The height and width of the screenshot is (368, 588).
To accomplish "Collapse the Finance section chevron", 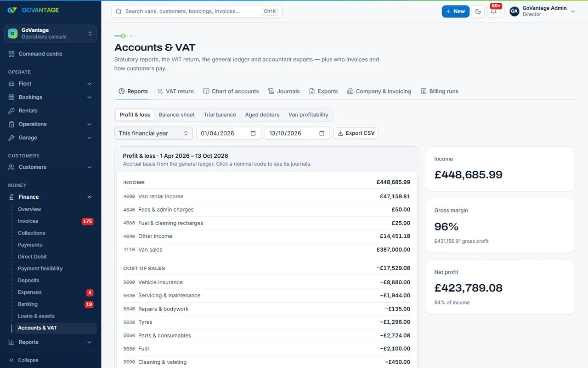I will 90,197.
